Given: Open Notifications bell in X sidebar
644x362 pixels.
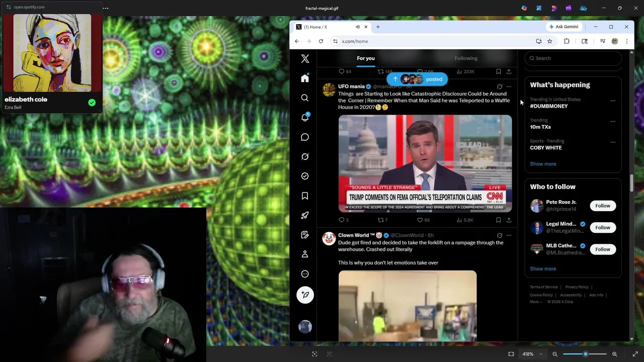Looking at the screenshot, I should point(305,117).
